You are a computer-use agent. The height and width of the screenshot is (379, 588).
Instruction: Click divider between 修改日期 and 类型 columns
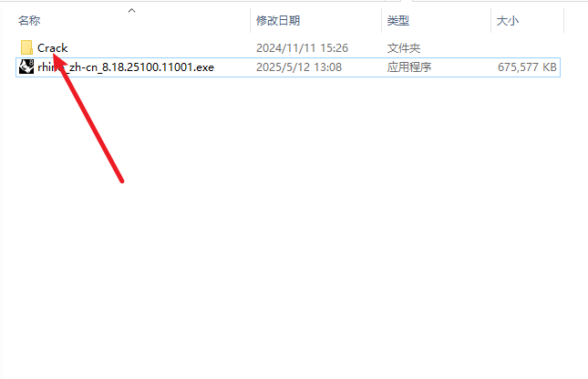(x=381, y=21)
